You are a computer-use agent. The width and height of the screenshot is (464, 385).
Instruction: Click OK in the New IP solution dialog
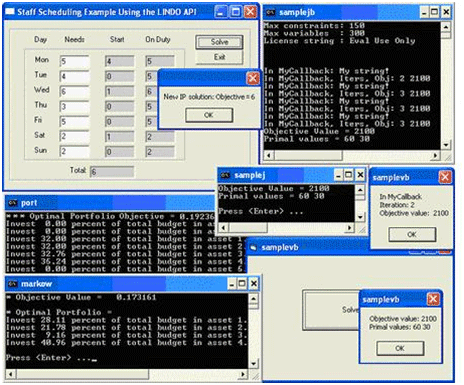click(209, 115)
